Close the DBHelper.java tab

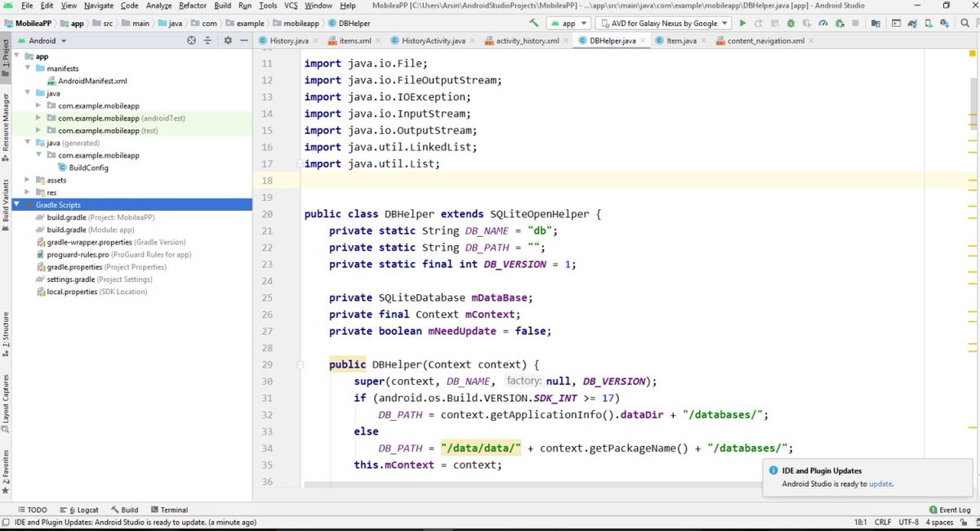(643, 40)
